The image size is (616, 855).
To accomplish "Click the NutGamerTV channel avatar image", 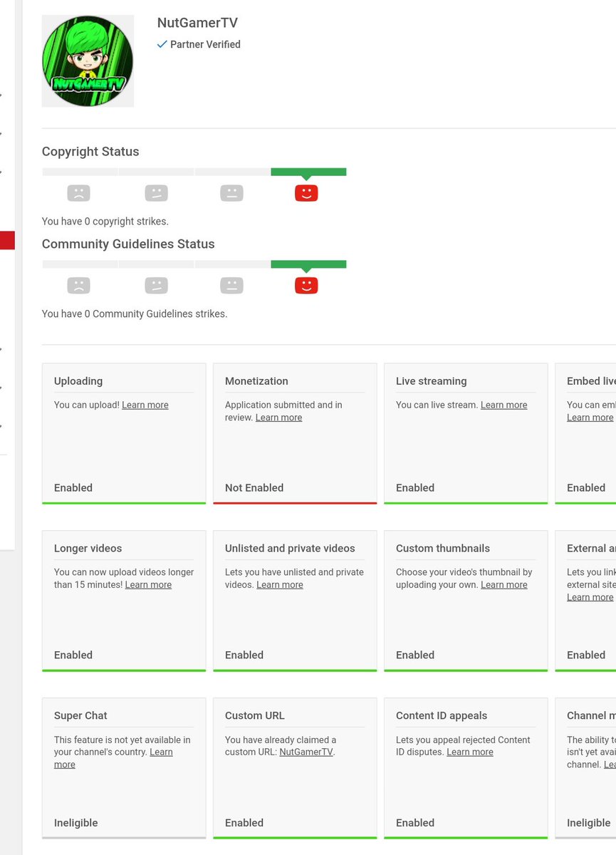I will [x=88, y=61].
